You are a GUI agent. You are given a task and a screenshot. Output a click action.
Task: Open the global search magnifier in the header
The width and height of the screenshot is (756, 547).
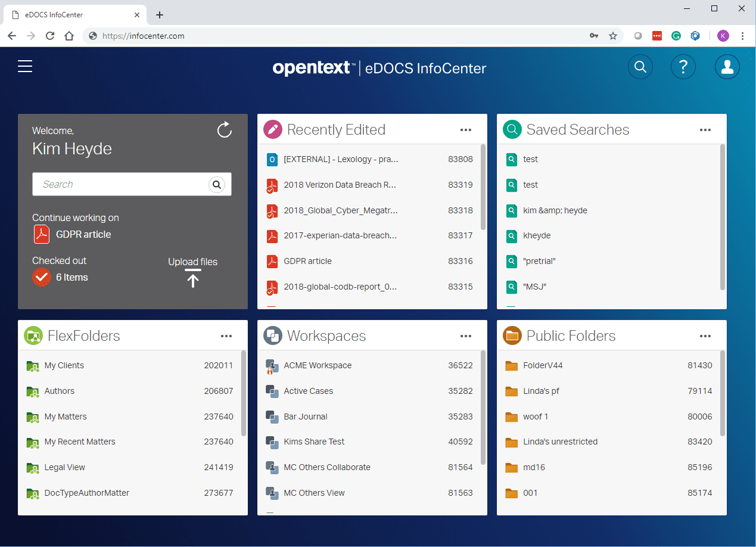click(x=640, y=66)
